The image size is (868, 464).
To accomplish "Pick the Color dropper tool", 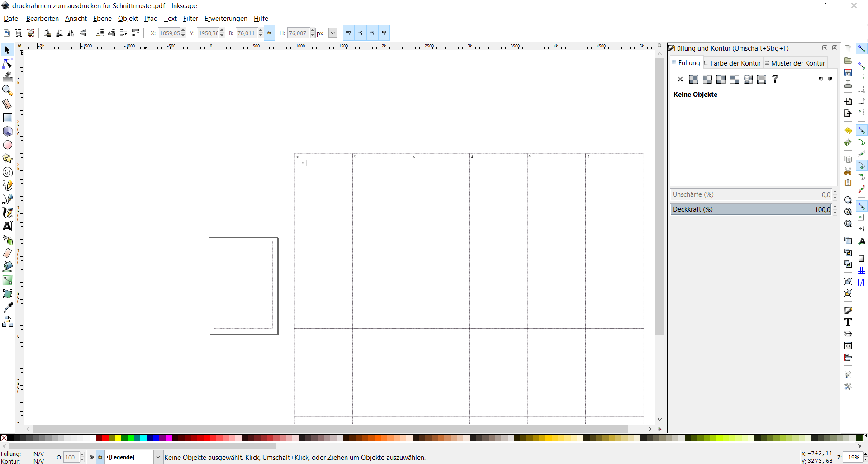I will click(8, 308).
